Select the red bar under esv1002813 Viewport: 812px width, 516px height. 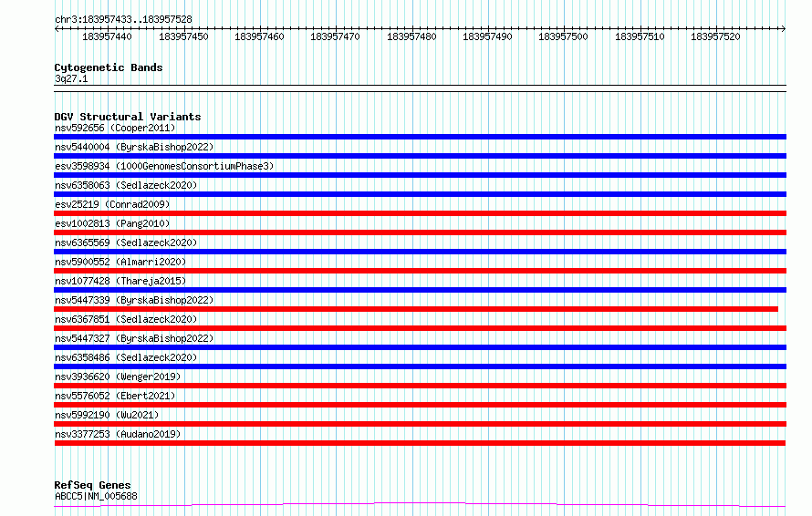point(420,232)
